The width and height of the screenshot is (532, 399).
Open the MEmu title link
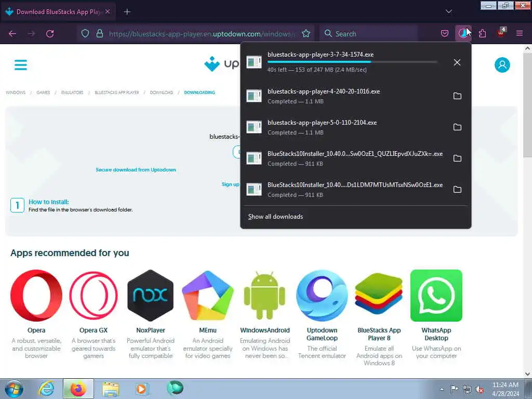(x=208, y=330)
